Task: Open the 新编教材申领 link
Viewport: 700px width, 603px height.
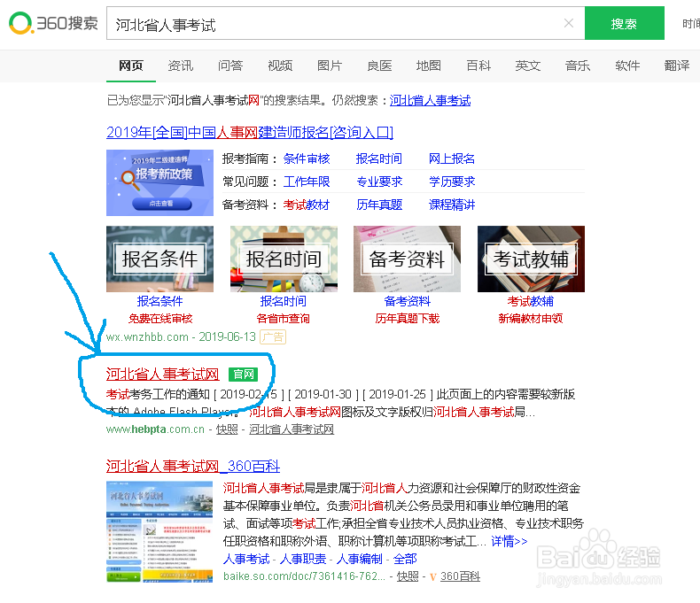Action: [531, 319]
